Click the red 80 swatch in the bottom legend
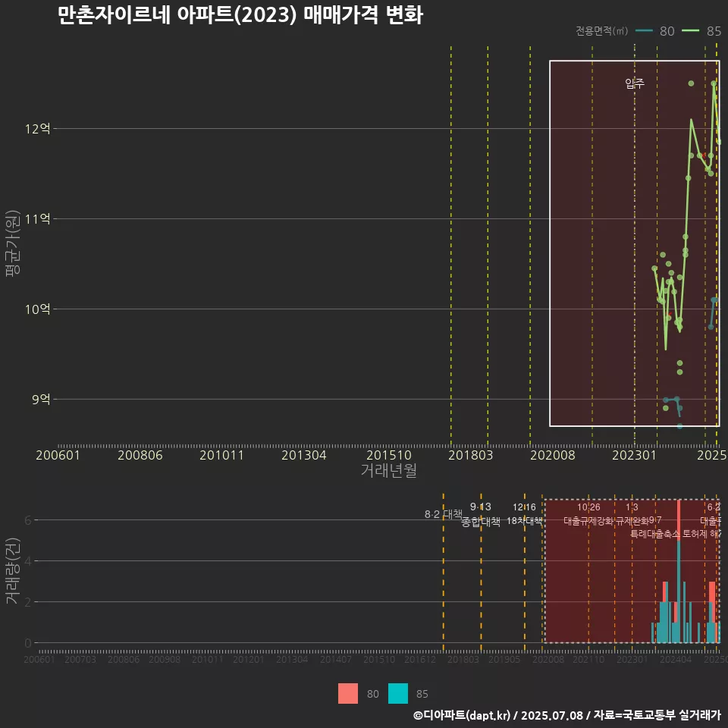728x728 pixels. pyautogui.click(x=348, y=694)
